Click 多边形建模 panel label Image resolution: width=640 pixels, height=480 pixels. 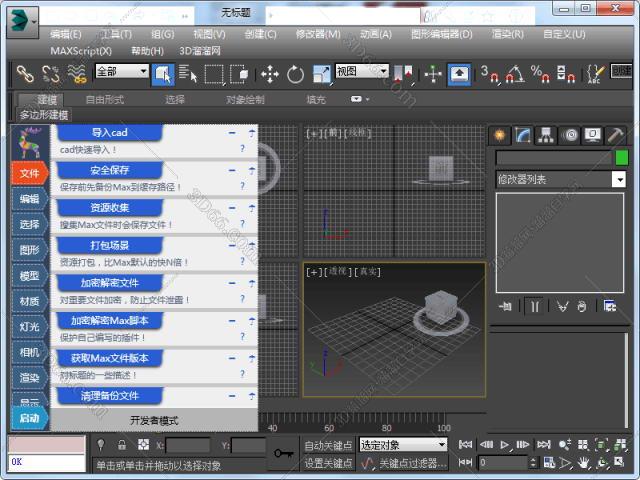click(x=44, y=115)
